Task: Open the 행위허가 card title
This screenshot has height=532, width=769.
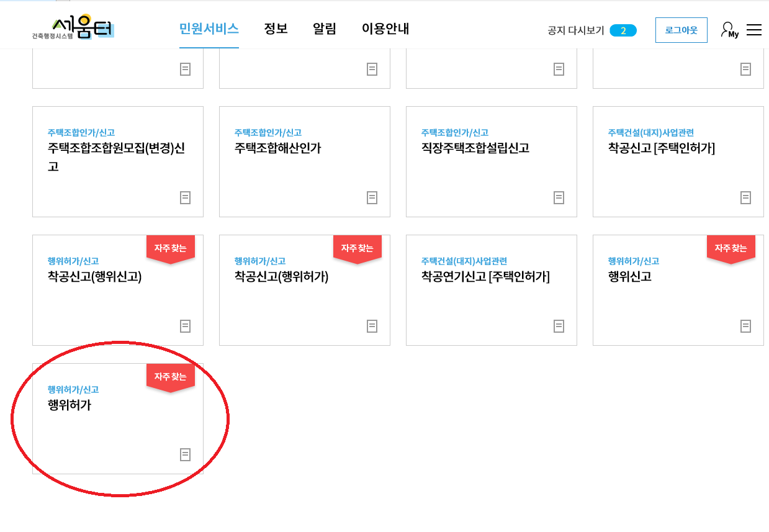Action: tap(69, 405)
